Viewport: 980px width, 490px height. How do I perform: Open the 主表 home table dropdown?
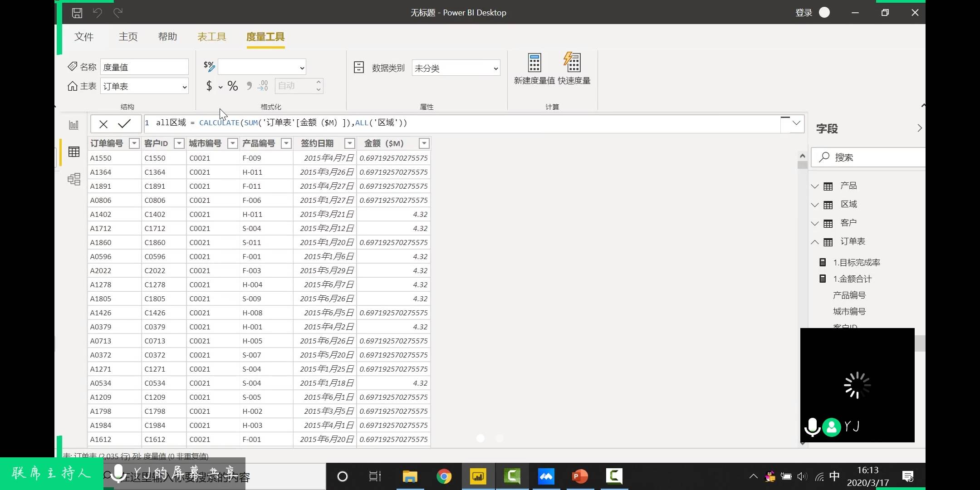click(144, 86)
